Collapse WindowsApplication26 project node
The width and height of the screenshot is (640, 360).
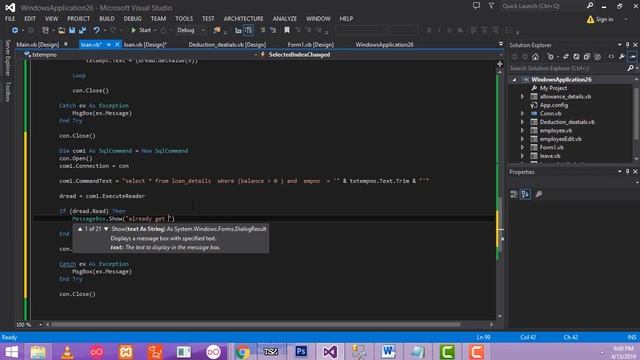[514, 80]
